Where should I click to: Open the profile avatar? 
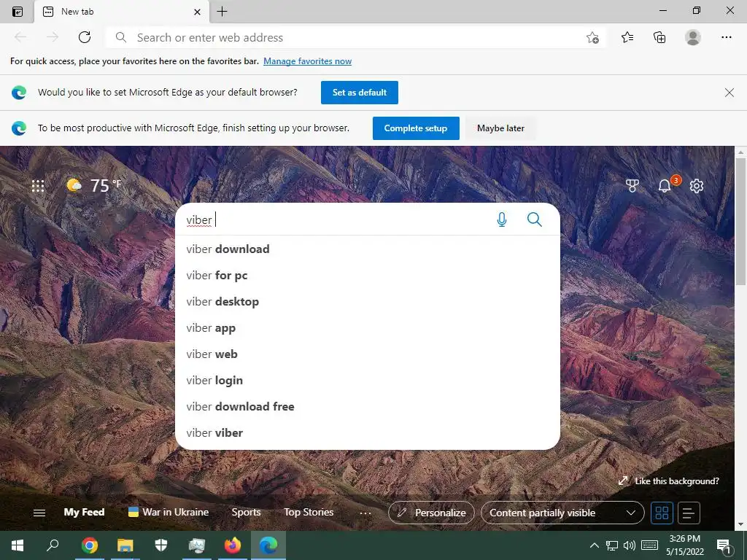[x=693, y=37]
